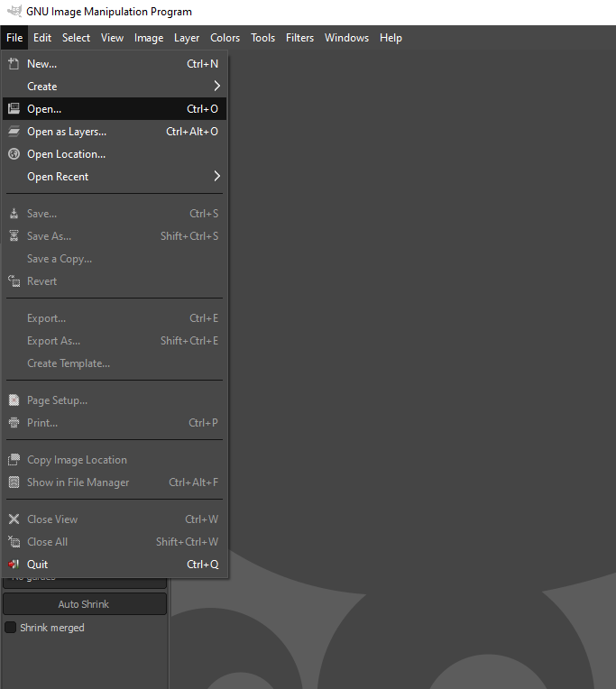Open the Image menu

(149, 38)
